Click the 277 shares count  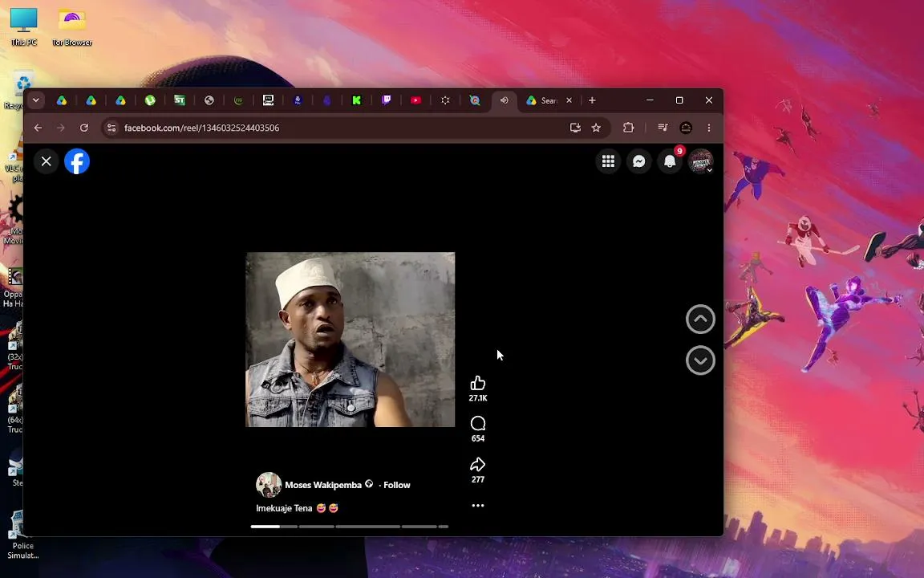(478, 479)
